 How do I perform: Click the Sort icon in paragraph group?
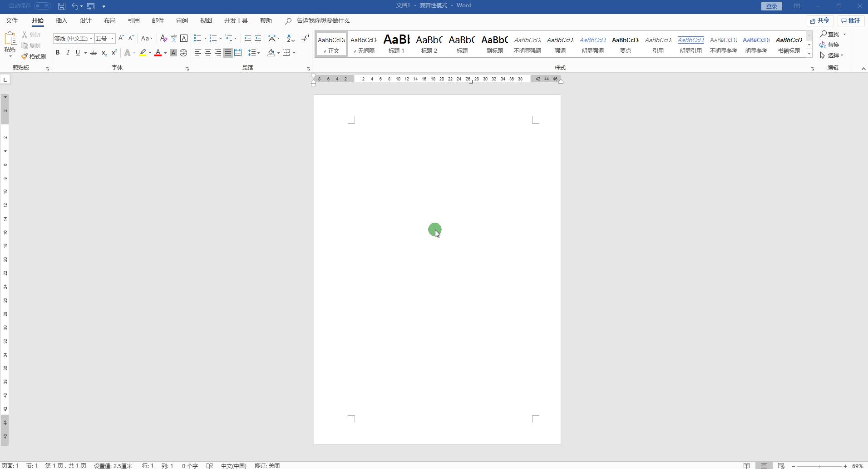pos(291,38)
